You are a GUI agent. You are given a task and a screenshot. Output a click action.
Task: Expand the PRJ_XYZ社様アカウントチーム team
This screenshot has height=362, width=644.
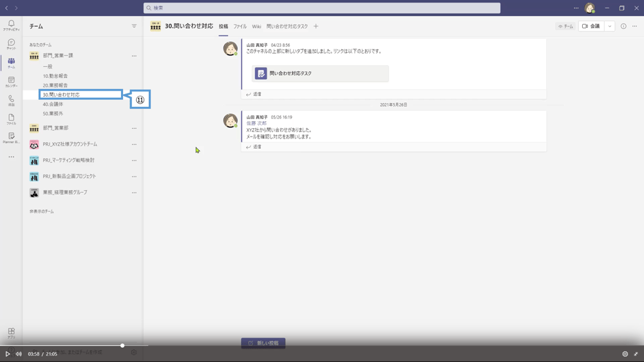(x=70, y=144)
